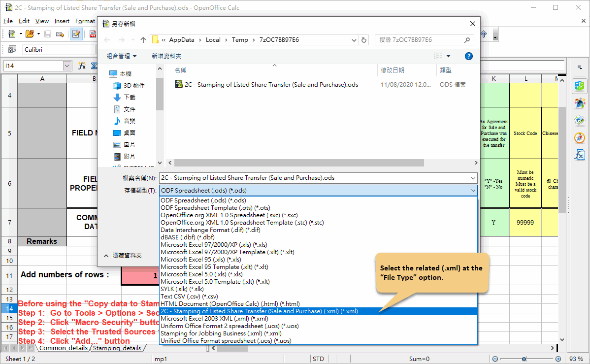Click the font name Calibri box
590x364 pixels.
[60, 49]
